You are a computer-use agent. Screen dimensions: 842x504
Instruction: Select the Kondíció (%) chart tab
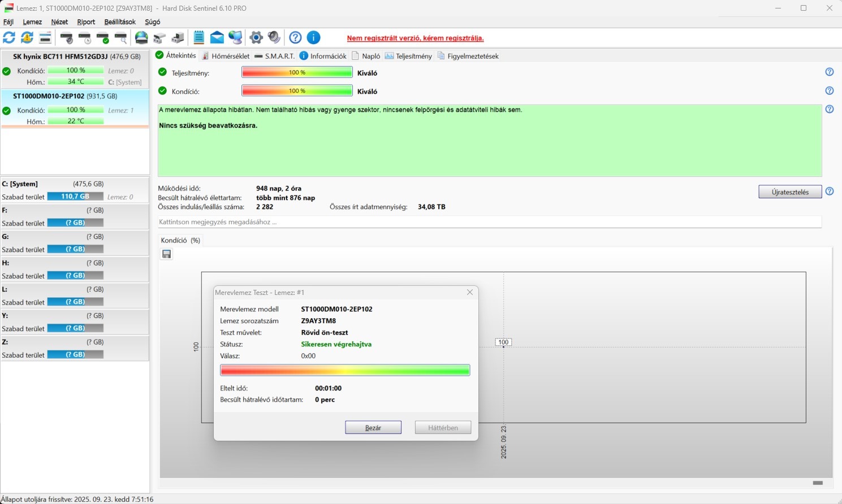[180, 240]
